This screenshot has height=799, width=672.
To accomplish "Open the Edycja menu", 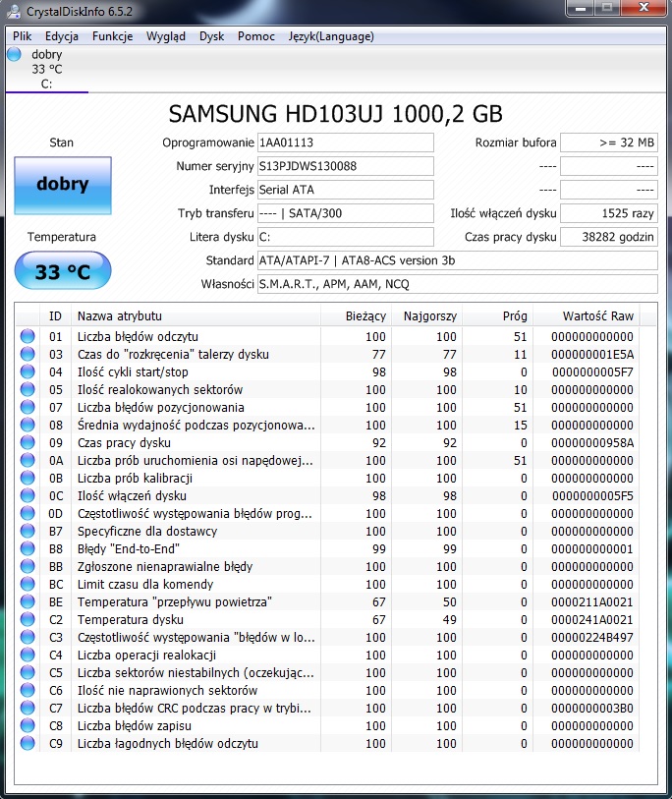I will 62,36.
